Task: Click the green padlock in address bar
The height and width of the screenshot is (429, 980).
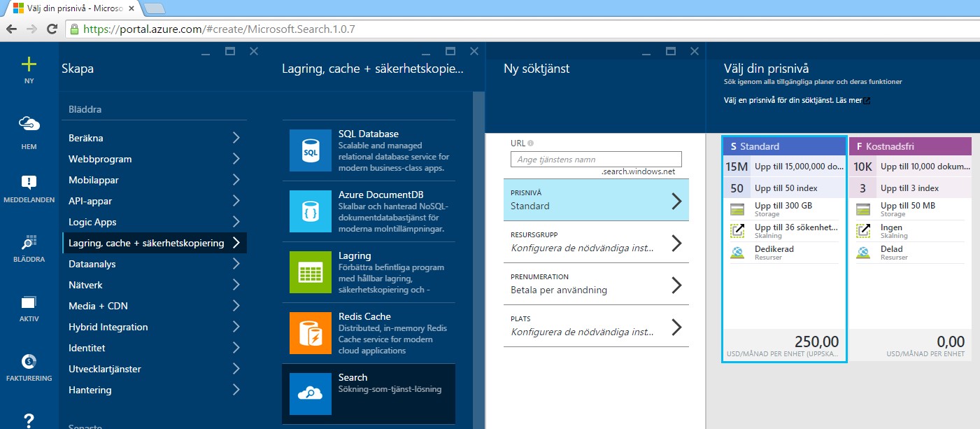Action: pos(74,29)
